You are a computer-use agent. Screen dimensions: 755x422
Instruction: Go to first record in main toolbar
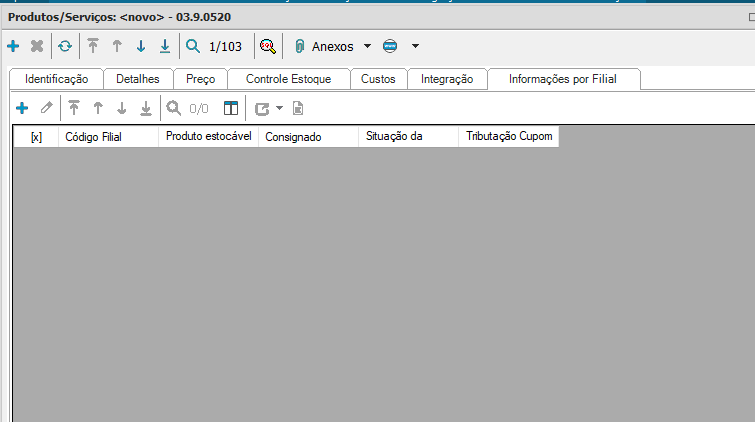(x=93, y=46)
